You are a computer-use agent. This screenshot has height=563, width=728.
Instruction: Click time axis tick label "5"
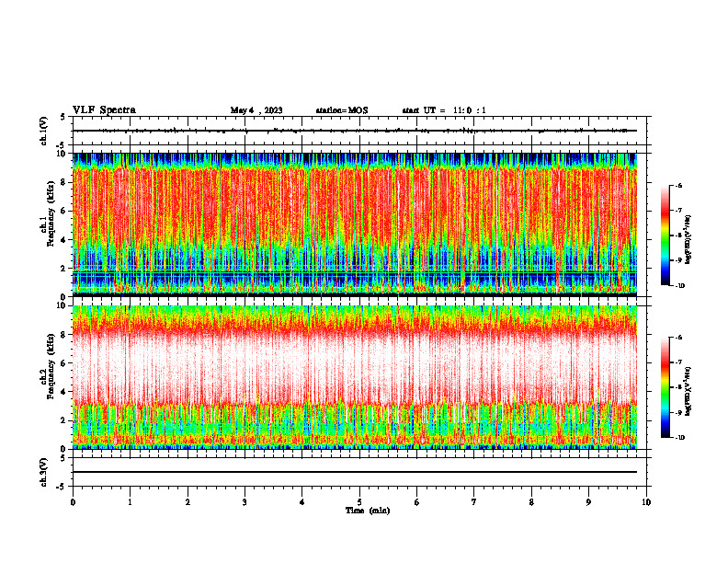point(359,502)
